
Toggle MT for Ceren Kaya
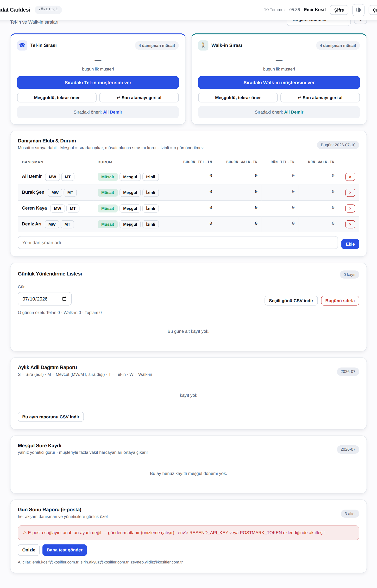coord(73,208)
